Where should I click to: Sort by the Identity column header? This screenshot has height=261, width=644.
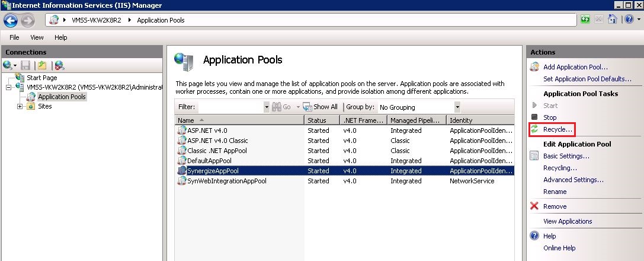[480, 120]
